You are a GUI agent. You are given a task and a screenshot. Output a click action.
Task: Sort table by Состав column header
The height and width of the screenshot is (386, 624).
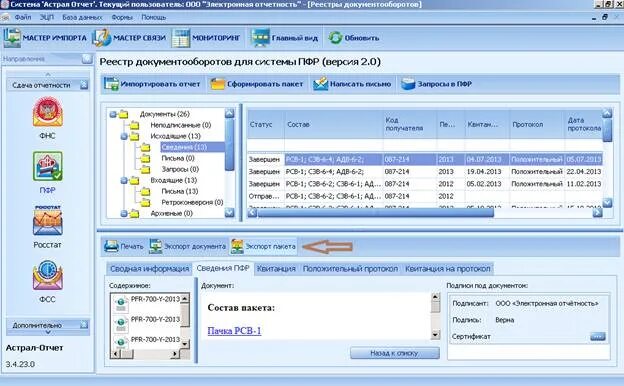click(333, 125)
